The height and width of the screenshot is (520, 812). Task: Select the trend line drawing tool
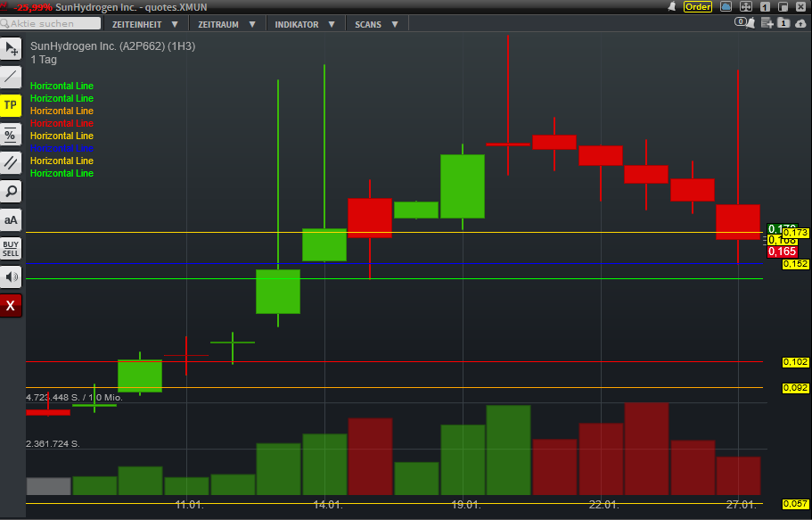pos(11,78)
